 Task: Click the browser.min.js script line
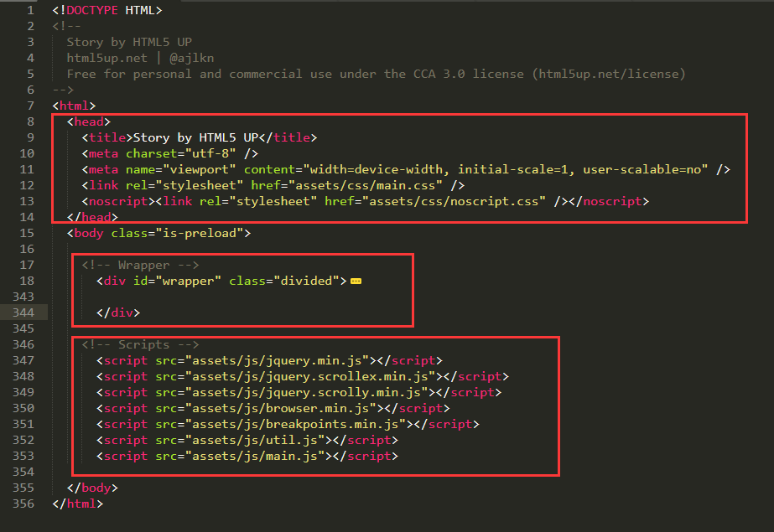(x=273, y=408)
